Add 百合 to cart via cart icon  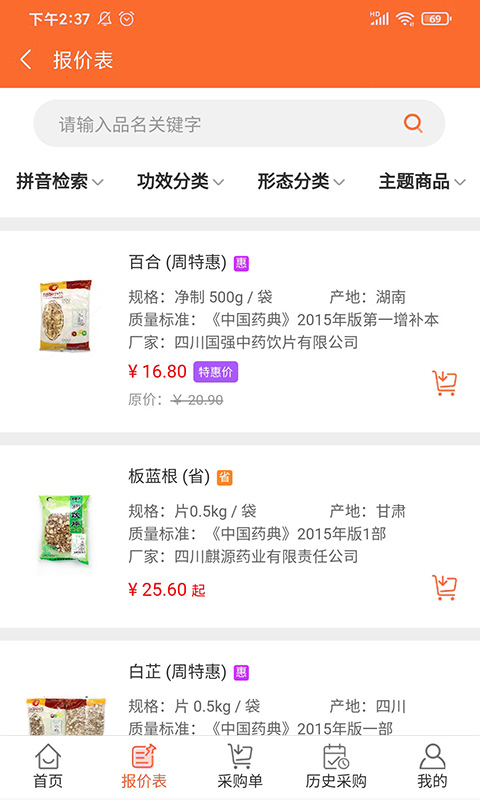[444, 383]
